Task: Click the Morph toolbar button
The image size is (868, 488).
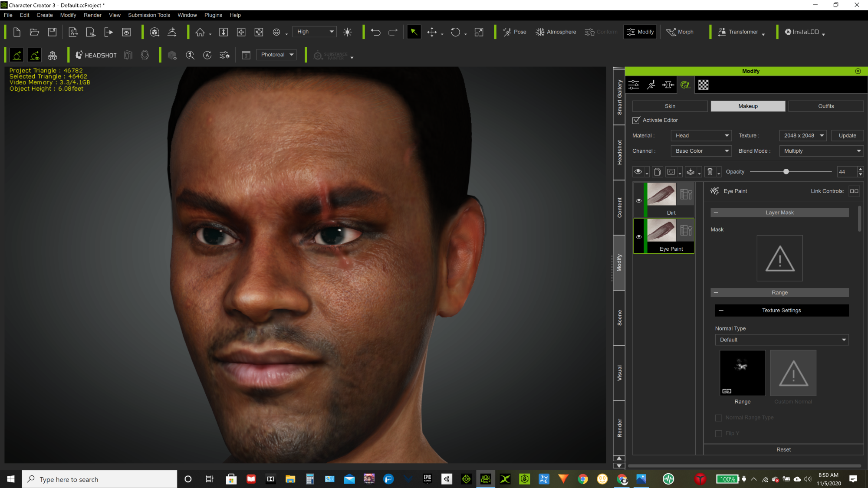Action: point(680,32)
